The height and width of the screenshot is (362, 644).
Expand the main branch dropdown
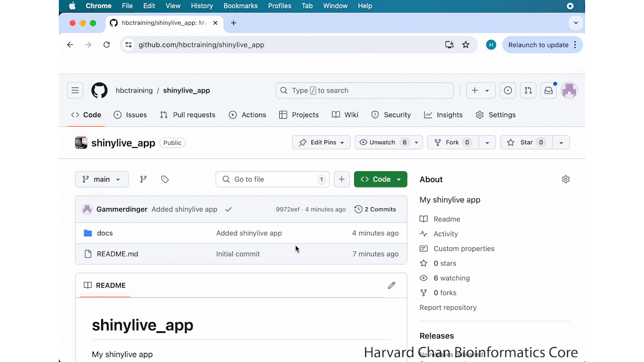click(x=102, y=179)
